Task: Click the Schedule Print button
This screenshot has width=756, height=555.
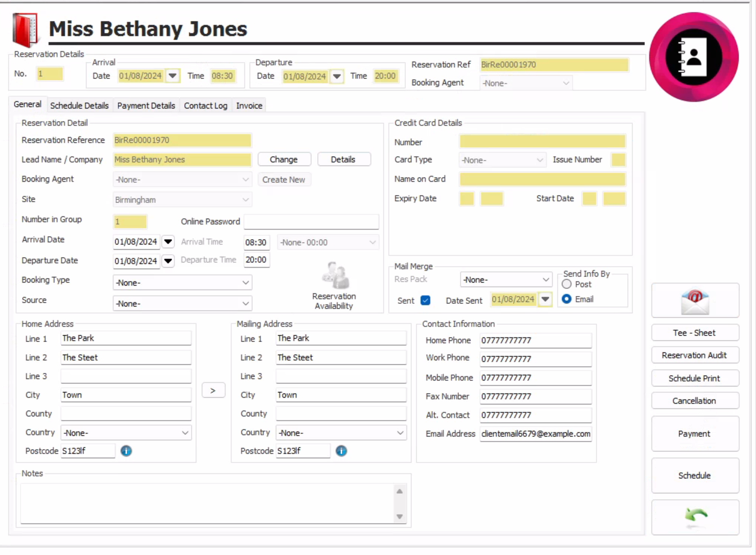Action: pos(695,378)
